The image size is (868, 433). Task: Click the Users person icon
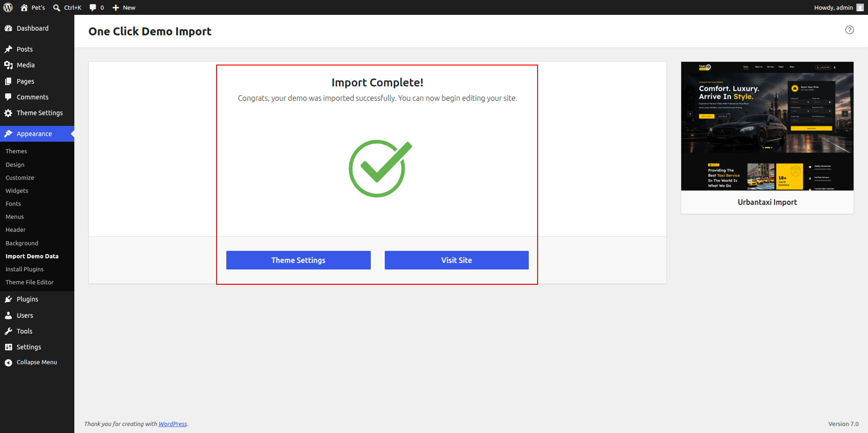pyautogui.click(x=8, y=315)
